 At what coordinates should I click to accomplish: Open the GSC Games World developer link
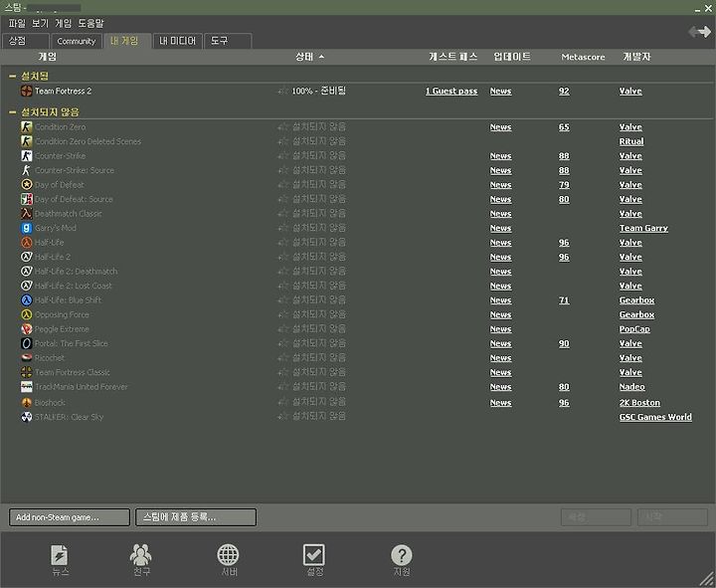coord(655,417)
